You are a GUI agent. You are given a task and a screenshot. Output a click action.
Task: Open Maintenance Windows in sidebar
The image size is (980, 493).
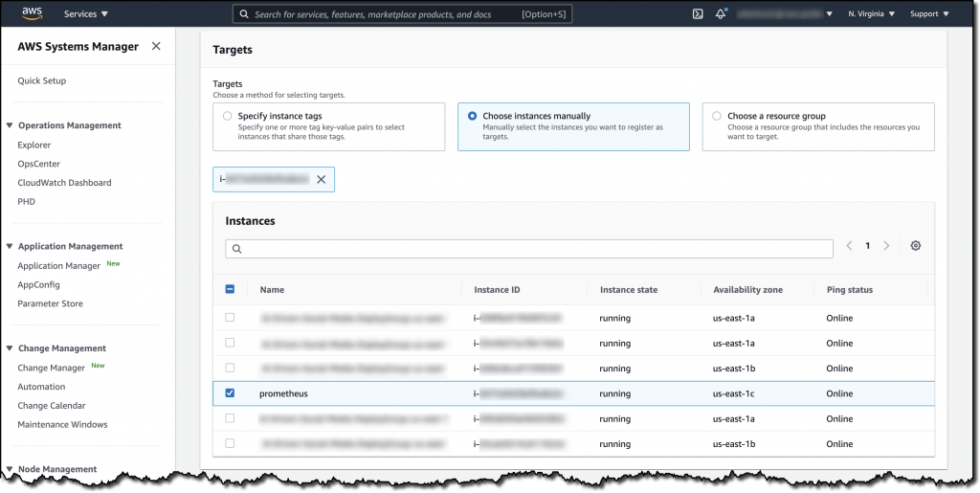tap(62, 424)
